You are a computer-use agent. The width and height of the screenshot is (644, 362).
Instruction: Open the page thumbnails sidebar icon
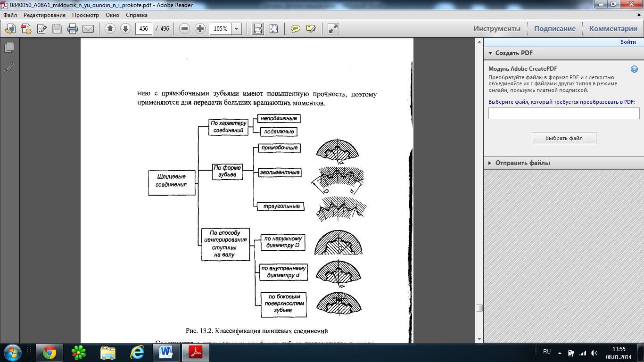(x=9, y=47)
